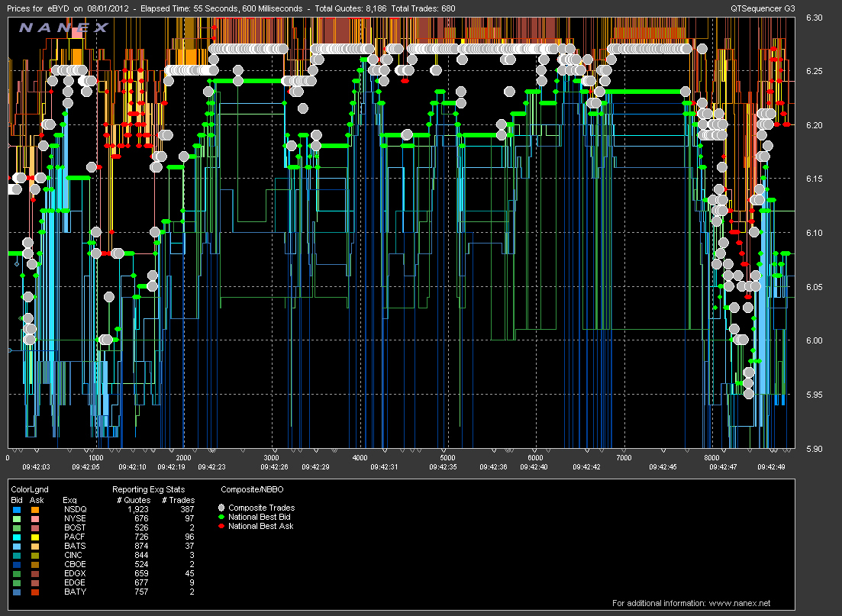Click the BATS bid color swatch
842x616 pixels.
click(x=17, y=547)
